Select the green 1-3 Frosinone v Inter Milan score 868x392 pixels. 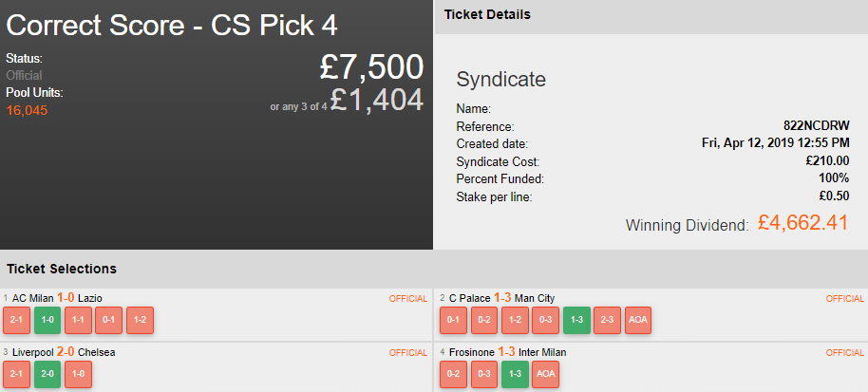515,375
